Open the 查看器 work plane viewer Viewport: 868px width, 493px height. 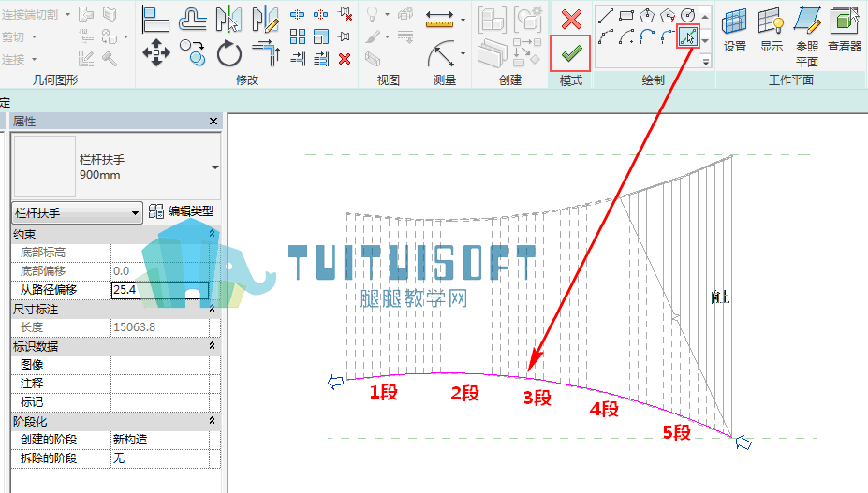coord(845,31)
